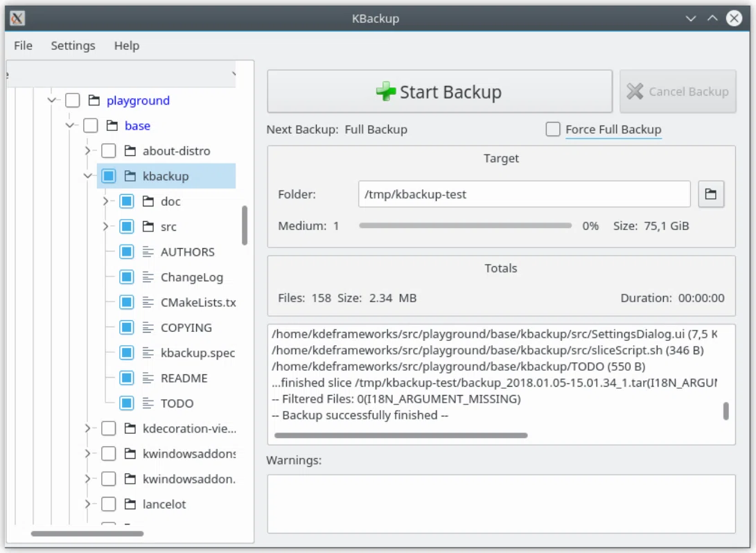Click the kbackup folder icon
The width and height of the screenshot is (756, 553).
pyautogui.click(x=130, y=176)
